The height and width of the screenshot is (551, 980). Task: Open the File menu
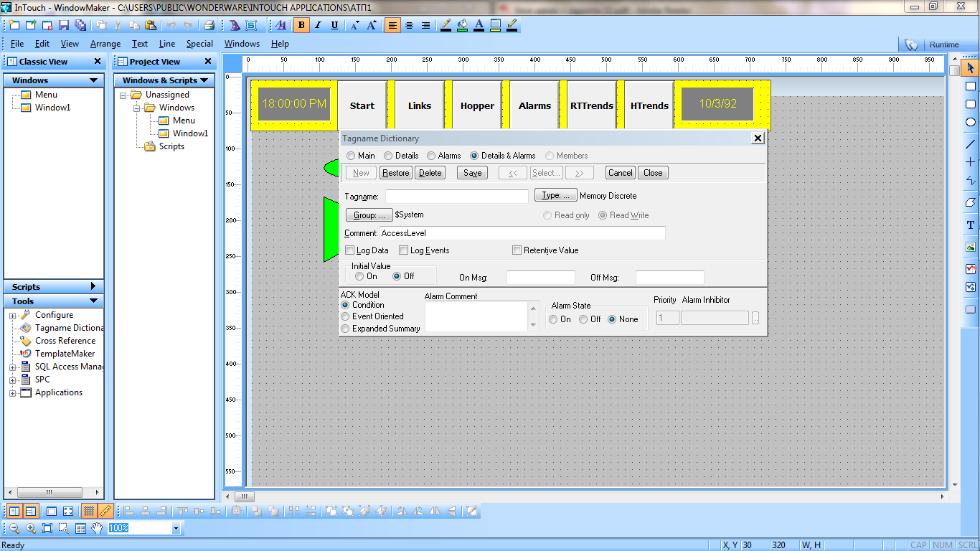click(x=17, y=44)
